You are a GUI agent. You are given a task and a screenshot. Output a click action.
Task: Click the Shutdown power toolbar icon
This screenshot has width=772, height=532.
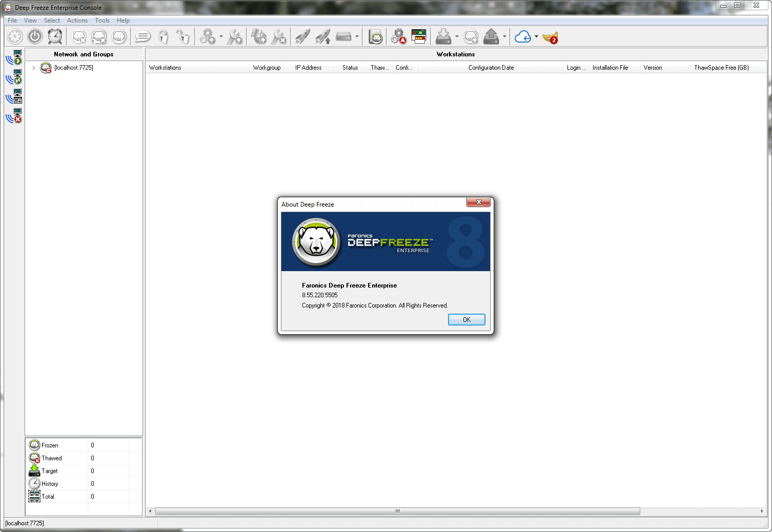(x=35, y=37)
